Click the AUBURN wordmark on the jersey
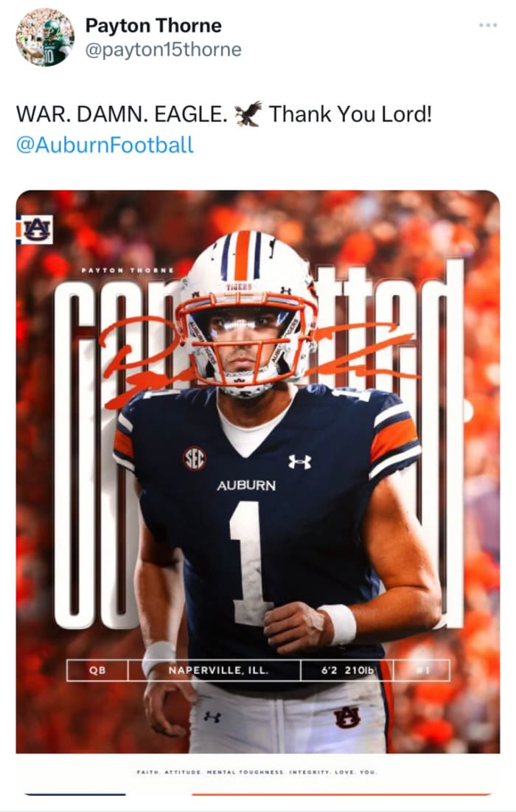Image resolution: width=516 pixels, height=812 pixels. pos(246,485)
